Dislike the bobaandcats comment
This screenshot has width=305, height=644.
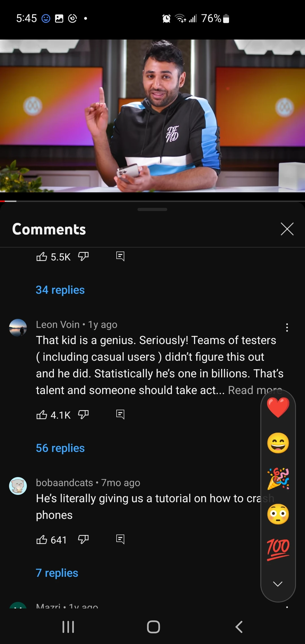click(x=84, y=539)
